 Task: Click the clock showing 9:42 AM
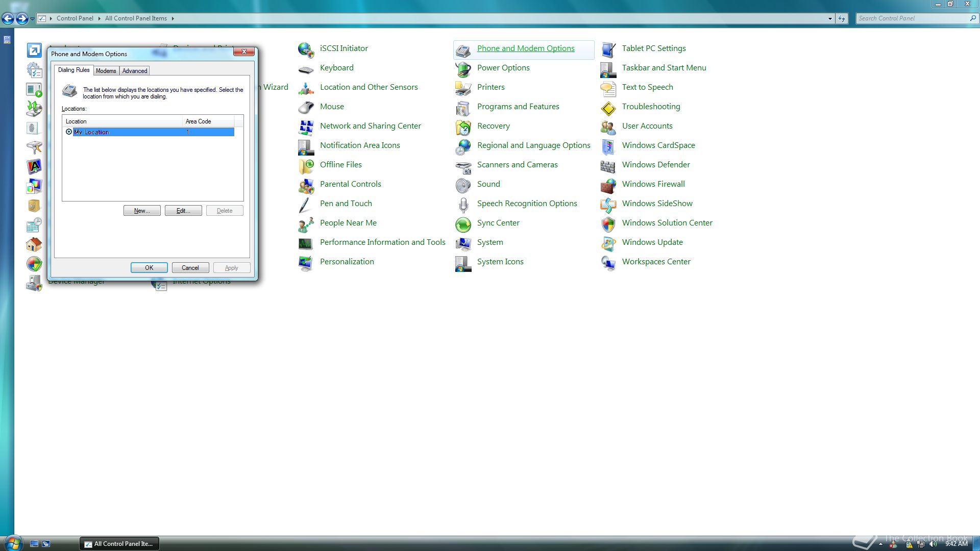956,544
